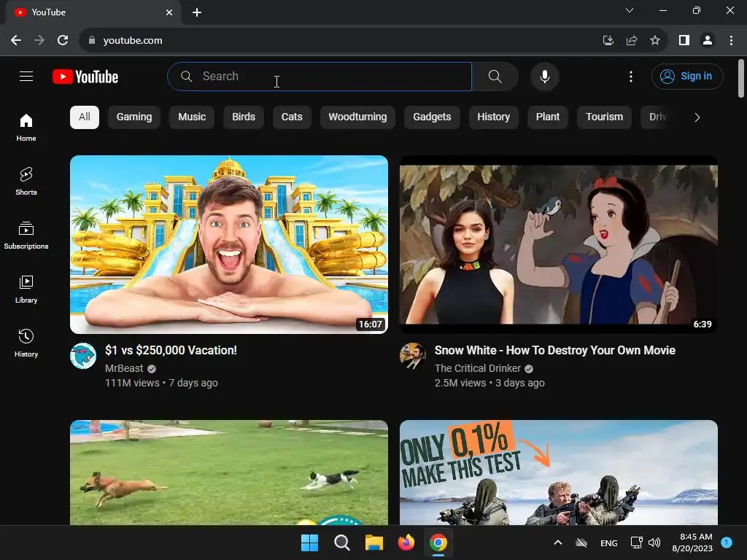Viewport: 747px width, 560px height.
Task: Select the Plant category chip
Action: [548, 117]
